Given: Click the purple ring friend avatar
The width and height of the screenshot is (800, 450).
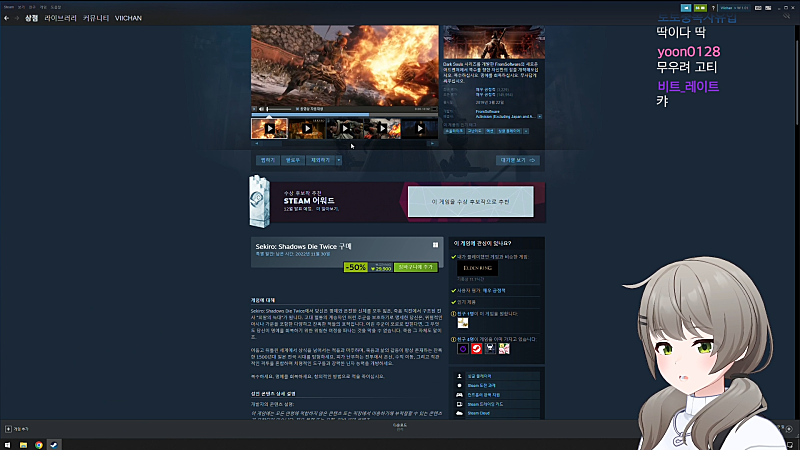Looking at the screenshot, I should (x=463, y=348).
